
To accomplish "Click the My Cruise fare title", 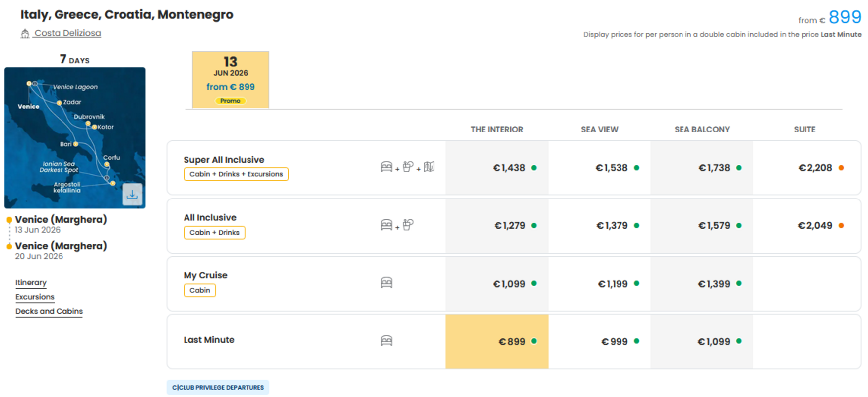I will pyautogui.click(x=205, y=275).
